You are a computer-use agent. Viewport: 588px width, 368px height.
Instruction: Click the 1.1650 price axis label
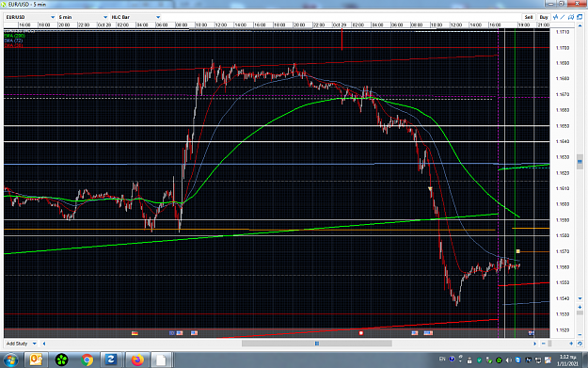(563, 126)
